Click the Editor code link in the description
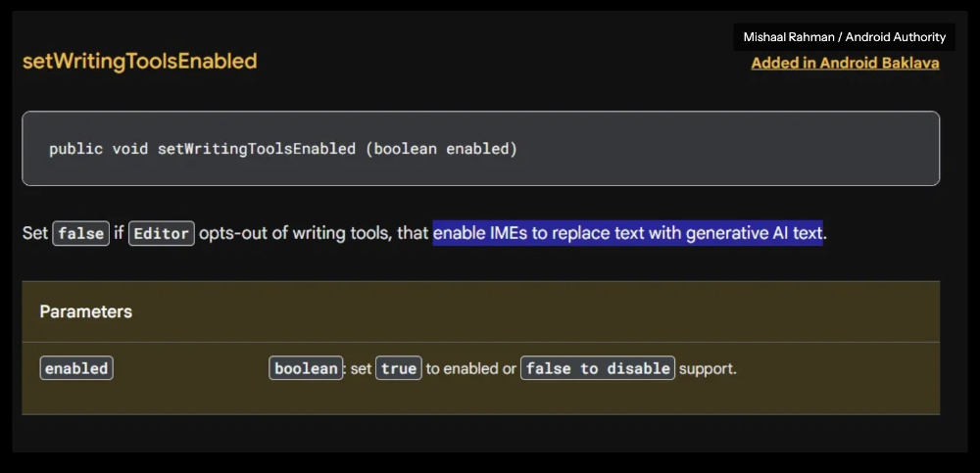The width and height of the screenshot is (980, 473). (x=162, y=234)
